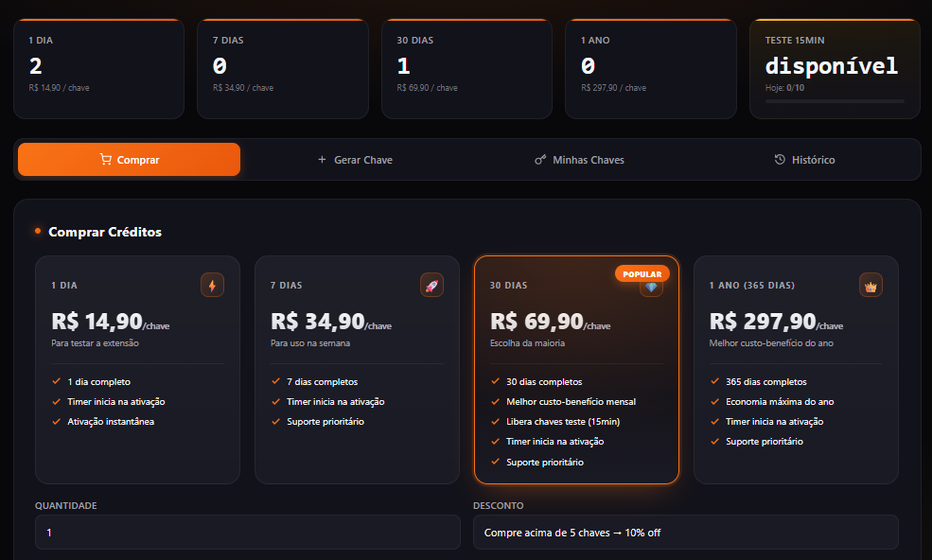Click "Economia máxima do ano" feature text
This screenshot has width=932, height=560.
[x=780, y=402]
